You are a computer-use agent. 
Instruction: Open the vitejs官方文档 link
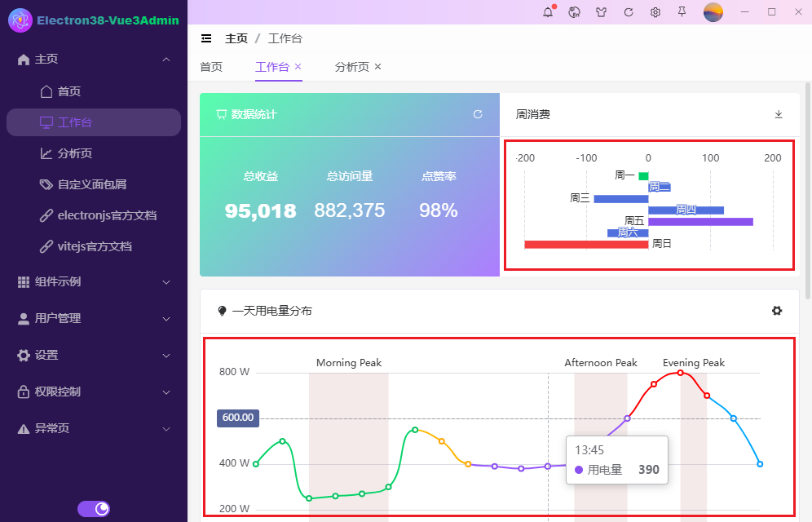94,246
